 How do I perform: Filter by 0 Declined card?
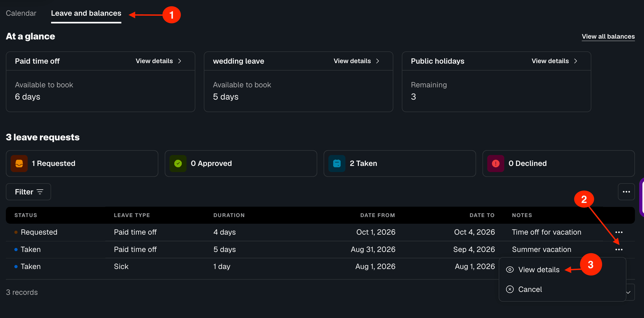[x=559, y=163]
